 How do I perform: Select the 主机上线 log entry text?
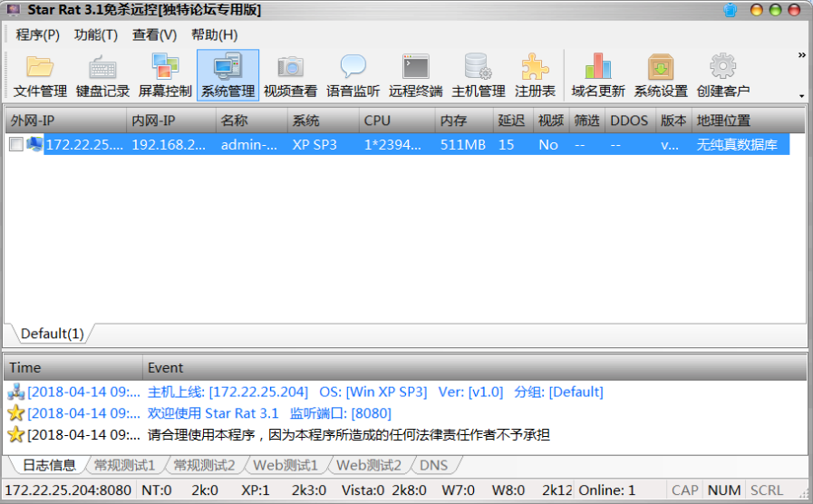tap(376, 392)
